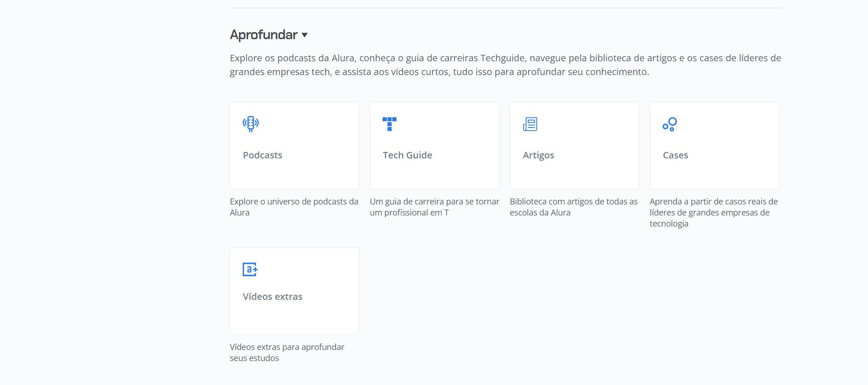Open the Vídeos extras card title
868x385 pixels.
pyautogui.click(x=273, y=297)
